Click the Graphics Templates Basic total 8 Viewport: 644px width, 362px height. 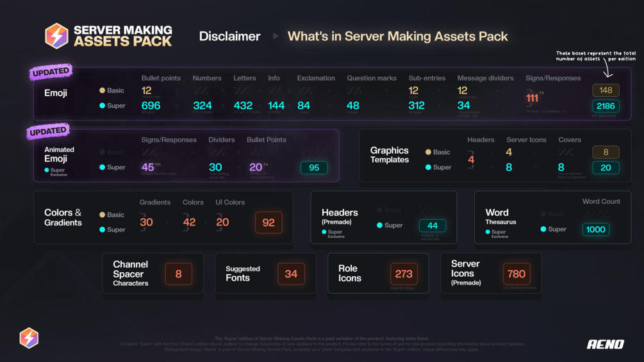coord(606,152)
